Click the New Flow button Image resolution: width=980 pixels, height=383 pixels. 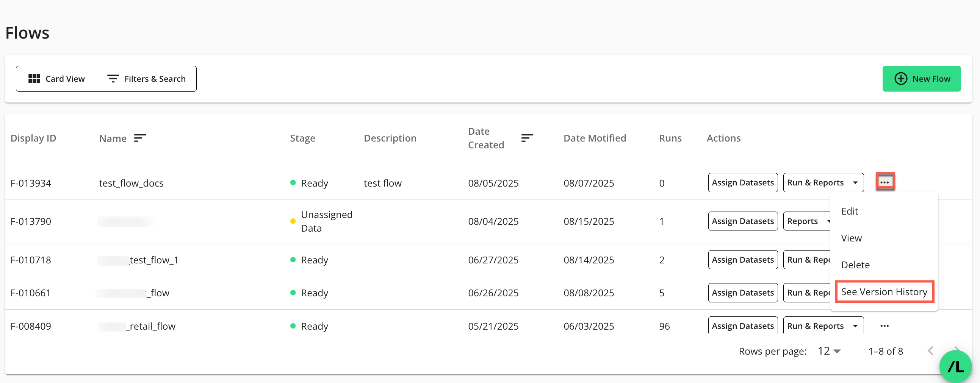pyautogui.click(x=921, y=79)
